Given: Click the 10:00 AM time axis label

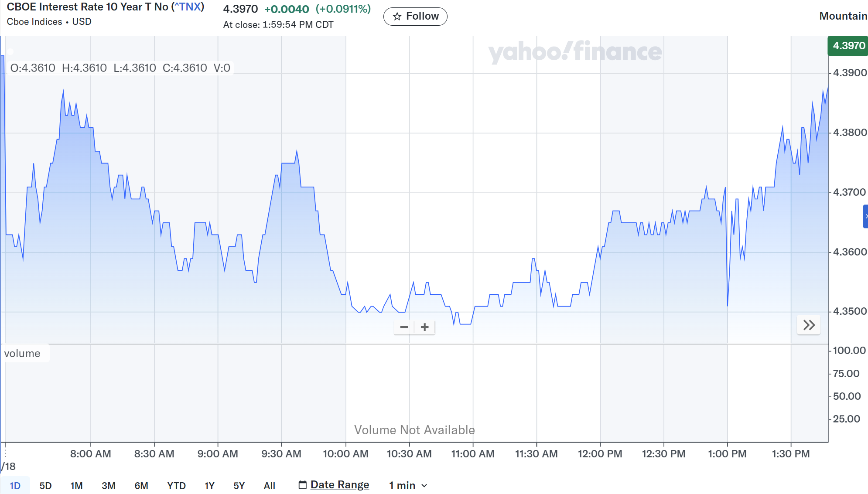Looking at the screenshot, I should (x=345, y=454).
